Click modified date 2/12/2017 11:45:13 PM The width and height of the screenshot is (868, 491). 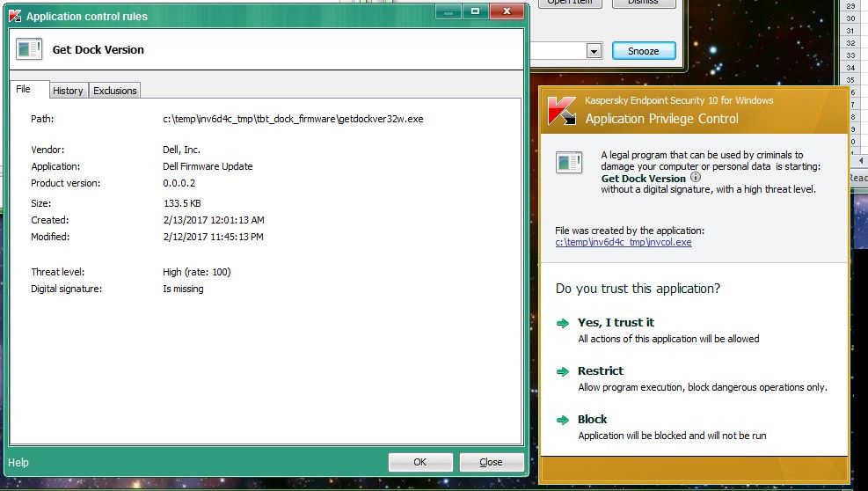213,237
